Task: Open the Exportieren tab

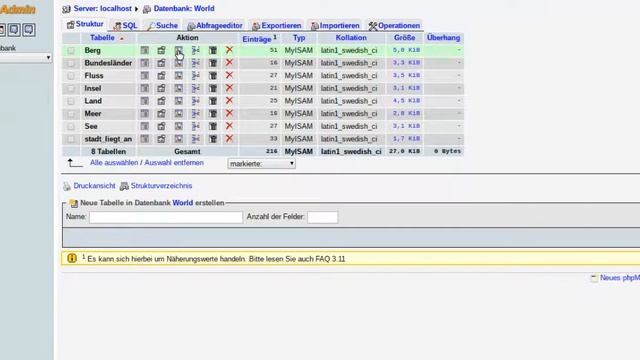Action: pyautogui.click(x=277, y=25)
